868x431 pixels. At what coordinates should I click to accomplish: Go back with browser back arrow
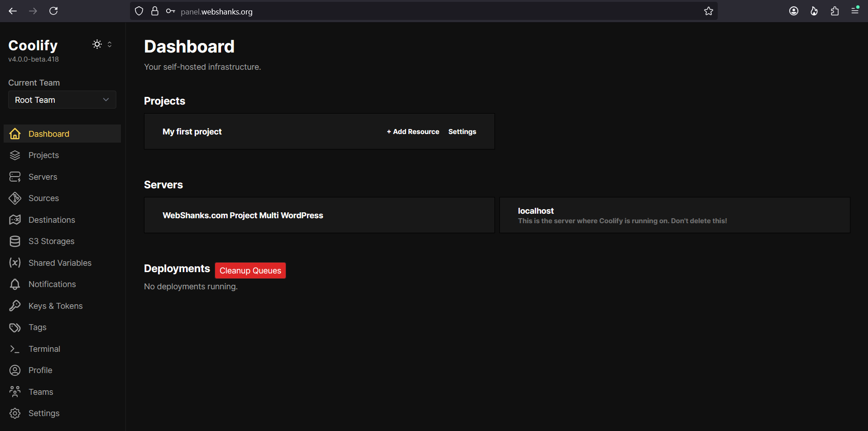tap(13, 11)
